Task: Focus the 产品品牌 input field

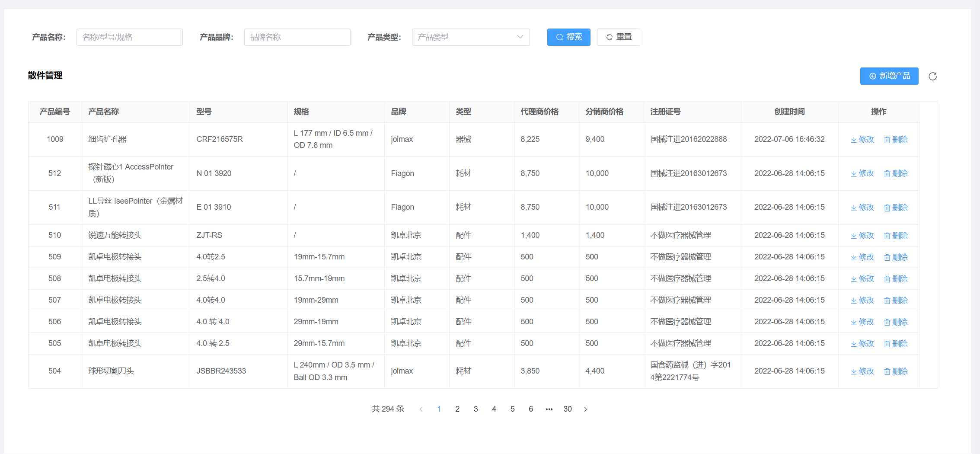Action: click(297, 37)
